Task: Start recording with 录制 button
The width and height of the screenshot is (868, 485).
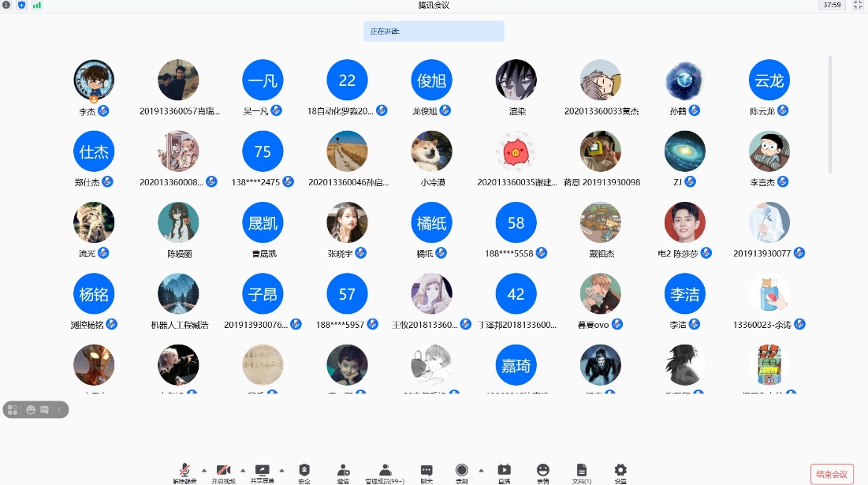Action: tap(461, 471)
